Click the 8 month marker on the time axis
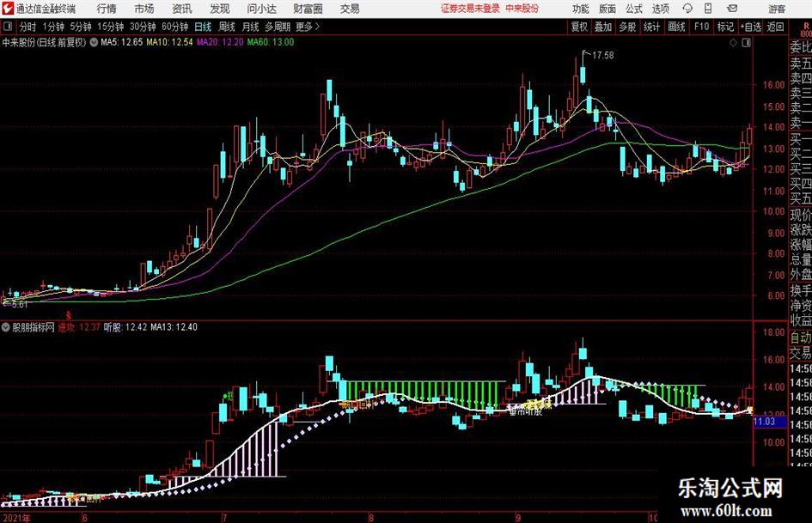This screenshot has width=812, height=523. tap(371, 518)
